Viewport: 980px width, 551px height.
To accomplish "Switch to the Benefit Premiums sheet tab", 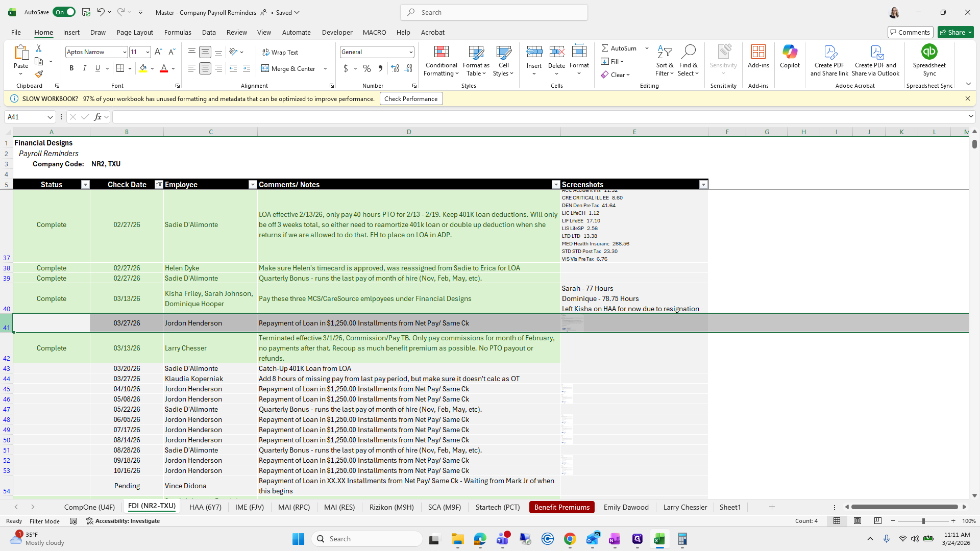I will pos(561,507).
